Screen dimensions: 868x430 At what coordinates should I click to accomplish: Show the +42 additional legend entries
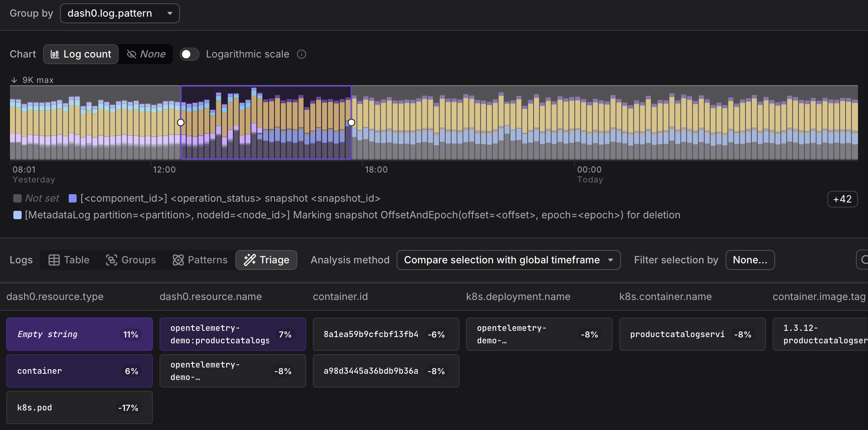[x=842, y=199]
